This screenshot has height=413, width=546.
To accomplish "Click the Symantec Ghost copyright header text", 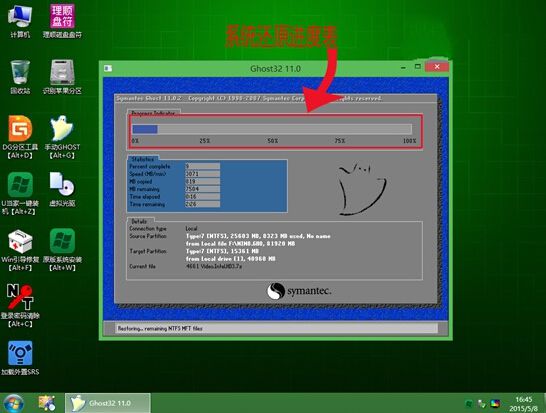I will point(249,99).
